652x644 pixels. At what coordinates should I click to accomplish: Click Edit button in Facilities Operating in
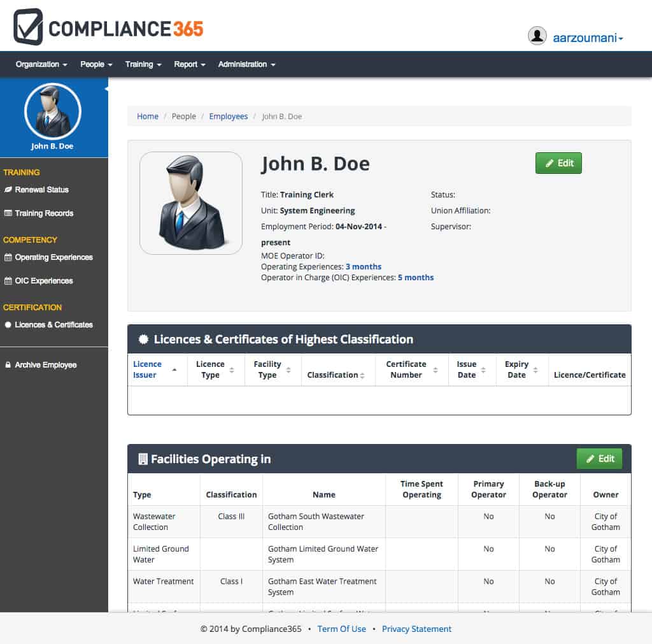pos(599,459)
